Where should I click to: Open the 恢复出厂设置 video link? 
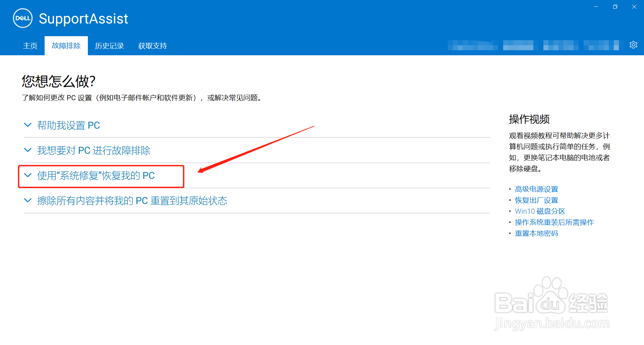tap(536, 200)
